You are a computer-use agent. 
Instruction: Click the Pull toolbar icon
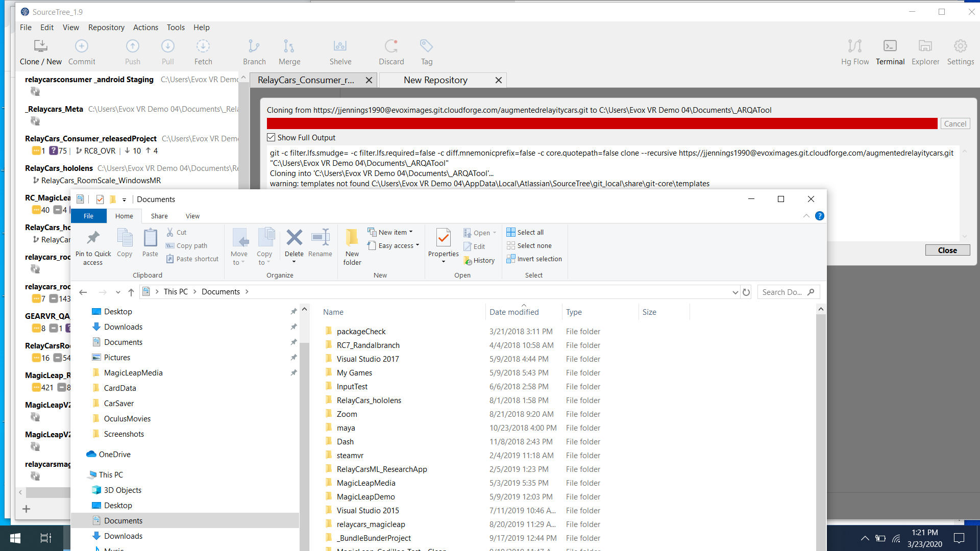(x=168, y=52)
